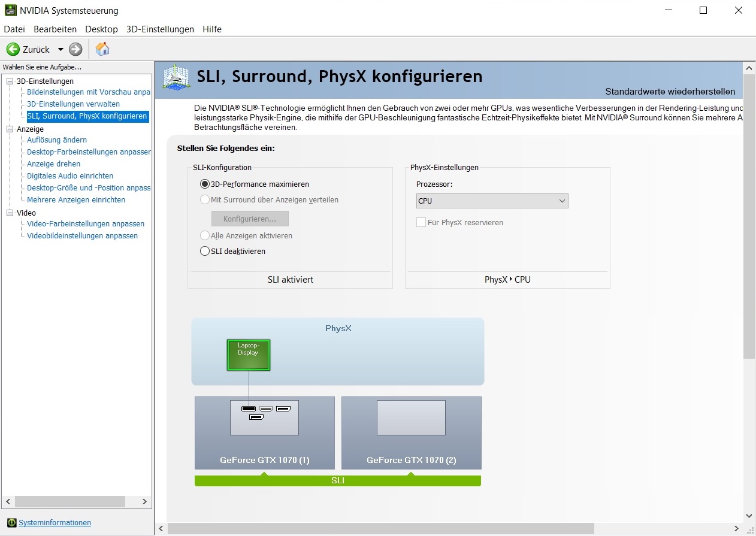Collapse the Video tree node

10,213
